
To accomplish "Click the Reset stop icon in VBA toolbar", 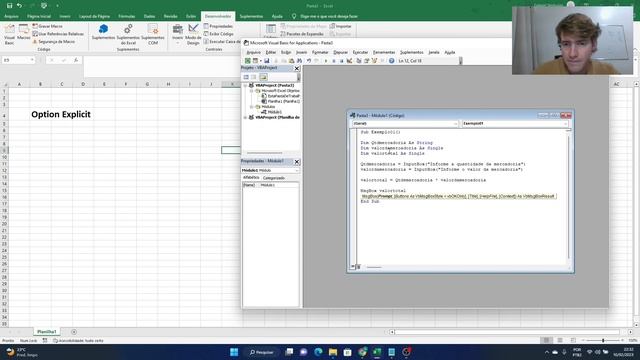I will [x=342, y=61].
